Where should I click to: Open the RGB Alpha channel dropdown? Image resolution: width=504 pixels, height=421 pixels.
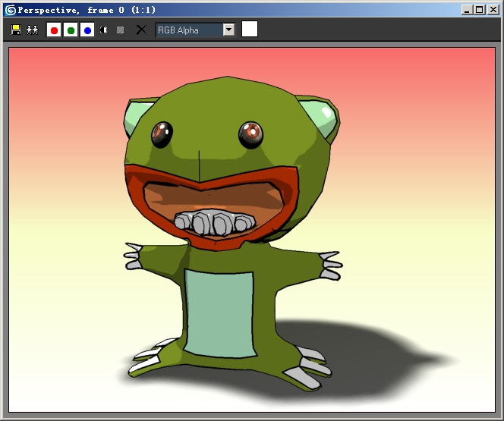click(195, 30)
